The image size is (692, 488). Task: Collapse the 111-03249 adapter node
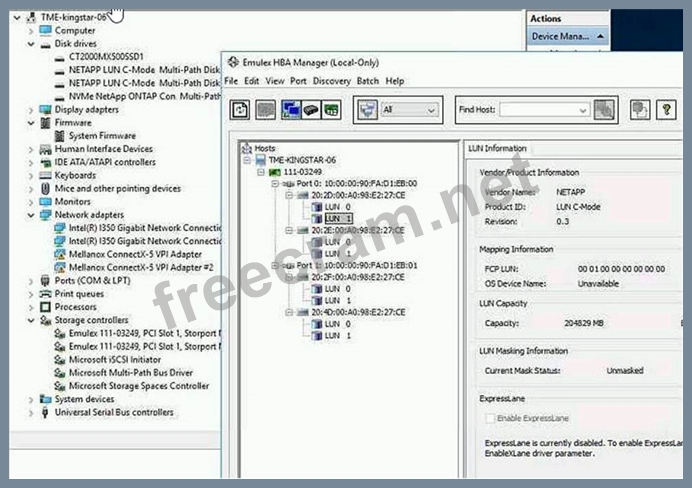[261, 172]
